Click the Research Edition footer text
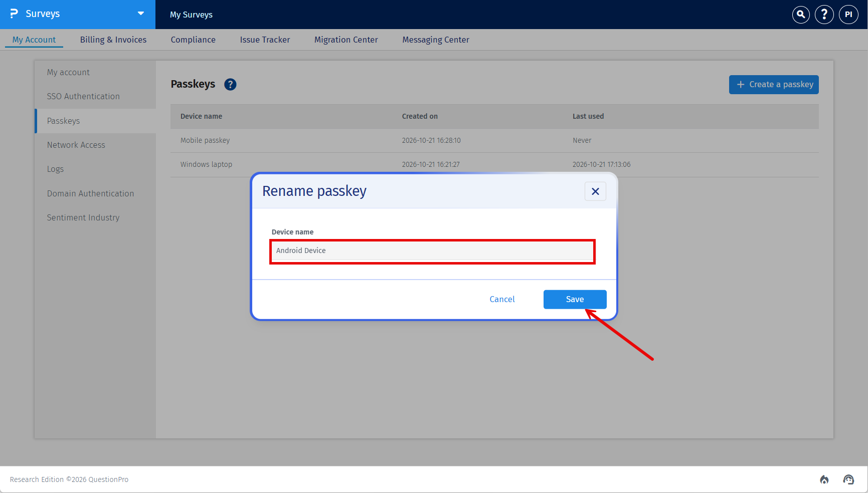This screenshot has width=868, height=493. pyautogui.click(x=69, y=479)
